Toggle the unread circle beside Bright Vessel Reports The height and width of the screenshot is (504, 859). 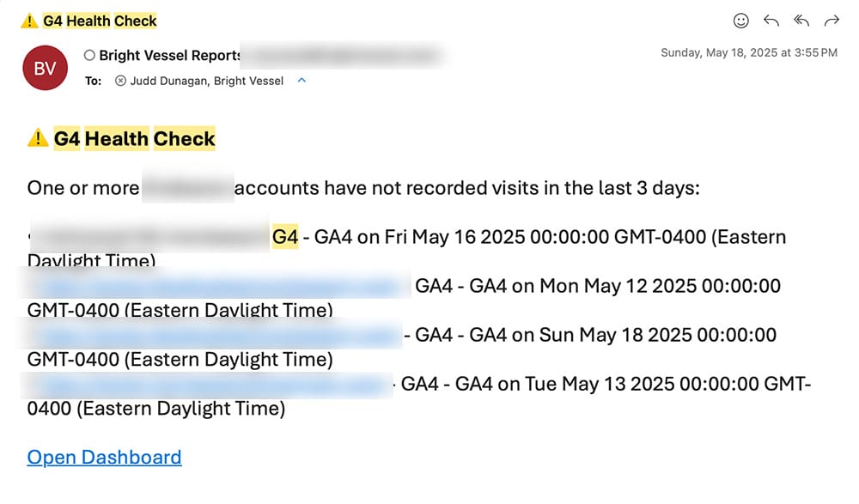coord(89,54)
